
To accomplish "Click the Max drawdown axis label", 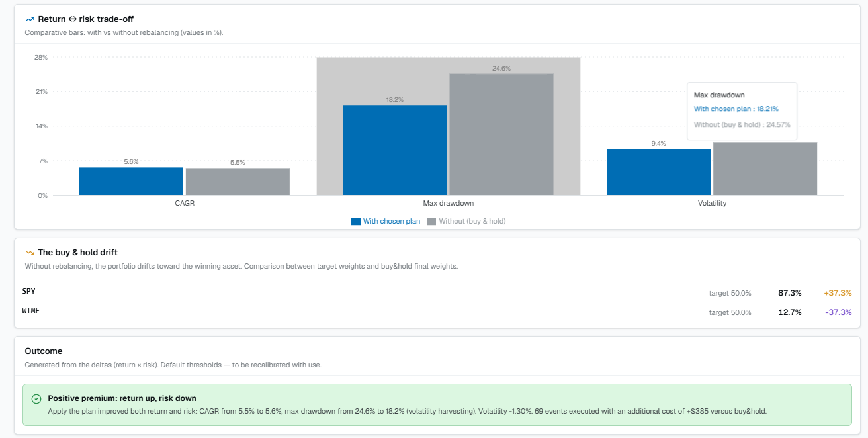I will point(448,204).
